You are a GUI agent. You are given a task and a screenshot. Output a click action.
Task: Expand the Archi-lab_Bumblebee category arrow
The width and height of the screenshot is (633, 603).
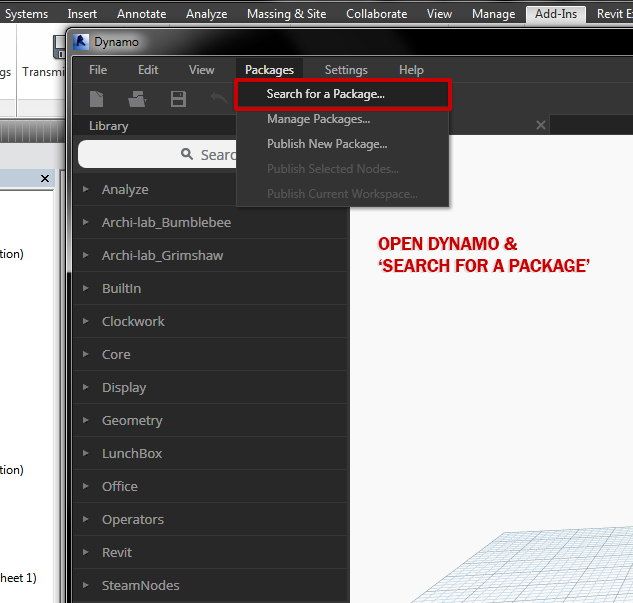pos(86,222)
